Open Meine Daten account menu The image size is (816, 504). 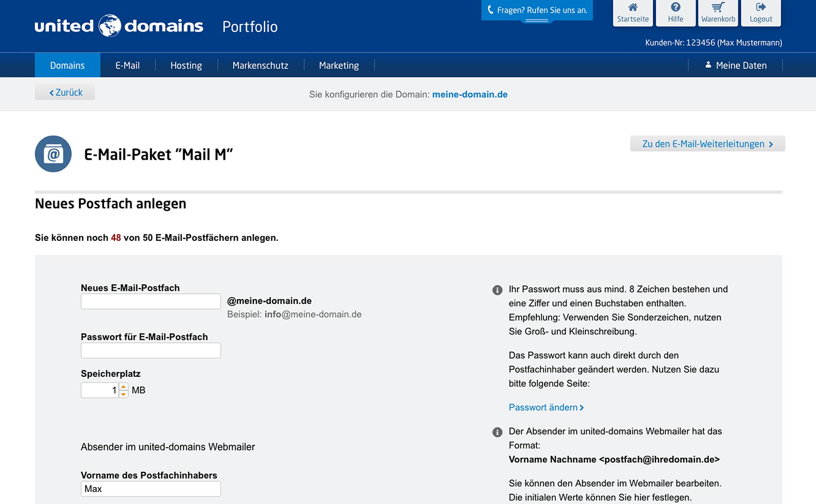pyautogui.click(x=735, y=65)
